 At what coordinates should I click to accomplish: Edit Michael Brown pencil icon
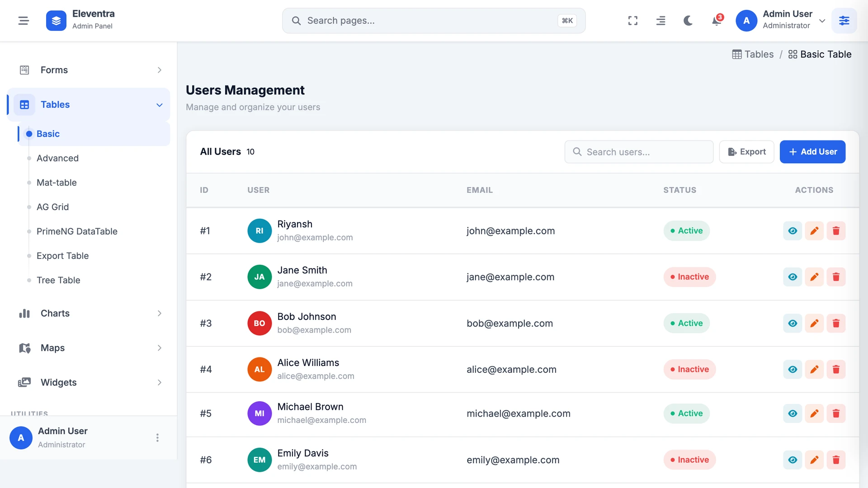(814, 413)
